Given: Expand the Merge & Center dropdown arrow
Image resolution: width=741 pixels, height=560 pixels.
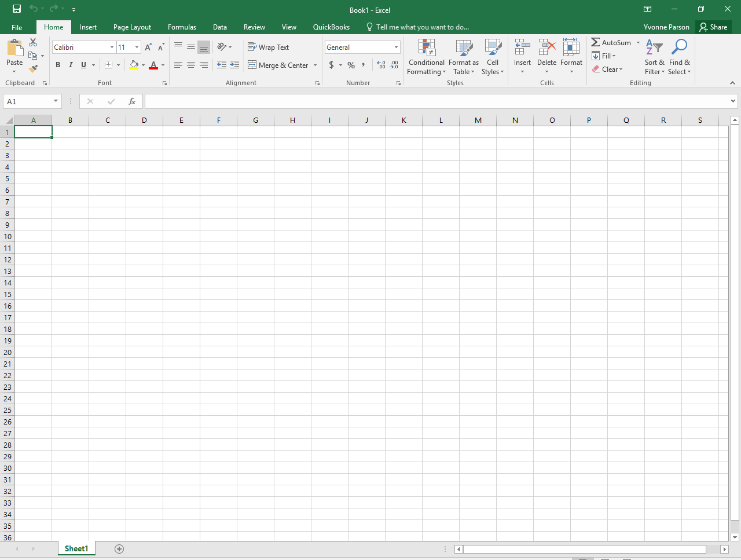Looking at the screenshot, I should coord(316,65).
